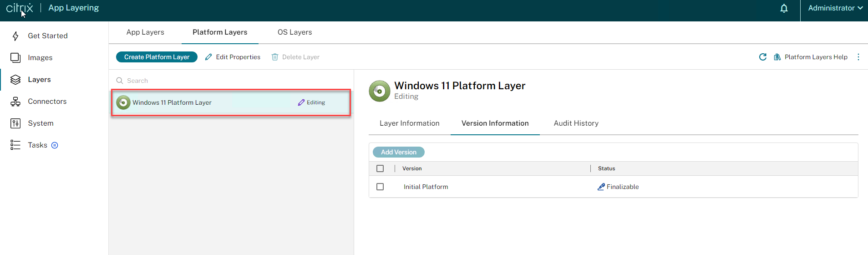
Task: Click Edit Properties in the toolbar
Action: click(233, 57)
